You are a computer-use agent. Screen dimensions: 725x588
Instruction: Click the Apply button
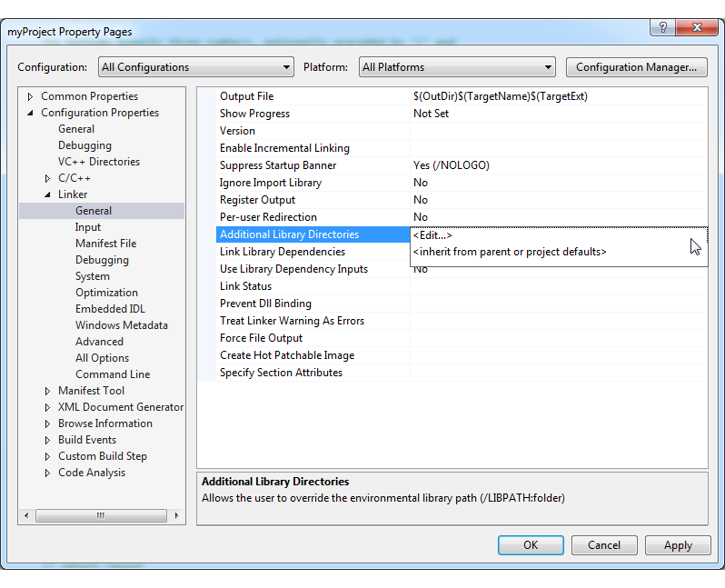[x=678, y=545]
